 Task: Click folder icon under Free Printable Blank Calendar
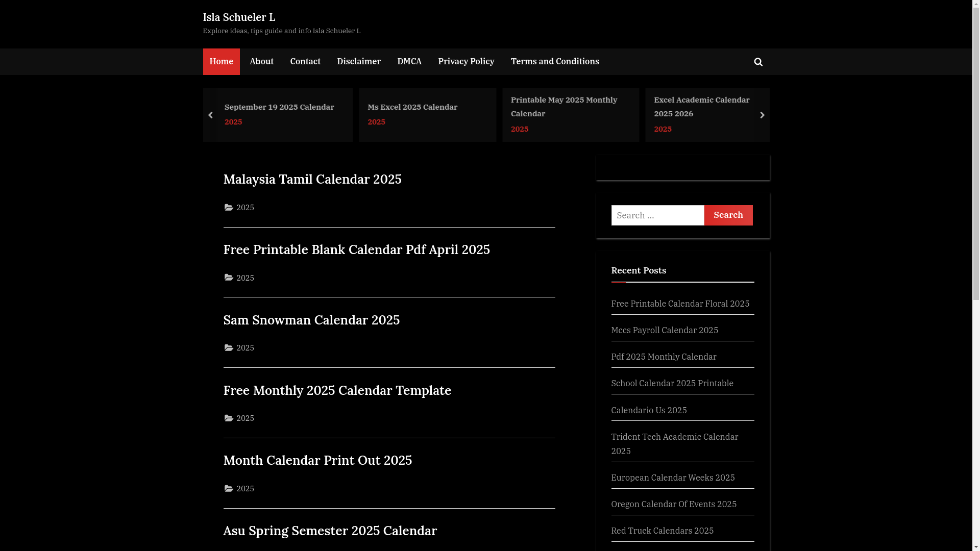(229, 278)
